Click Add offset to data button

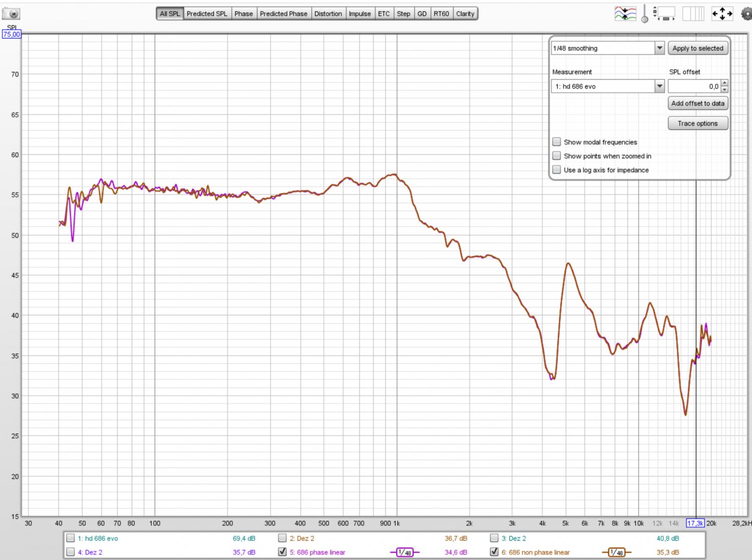click(698, 103)
